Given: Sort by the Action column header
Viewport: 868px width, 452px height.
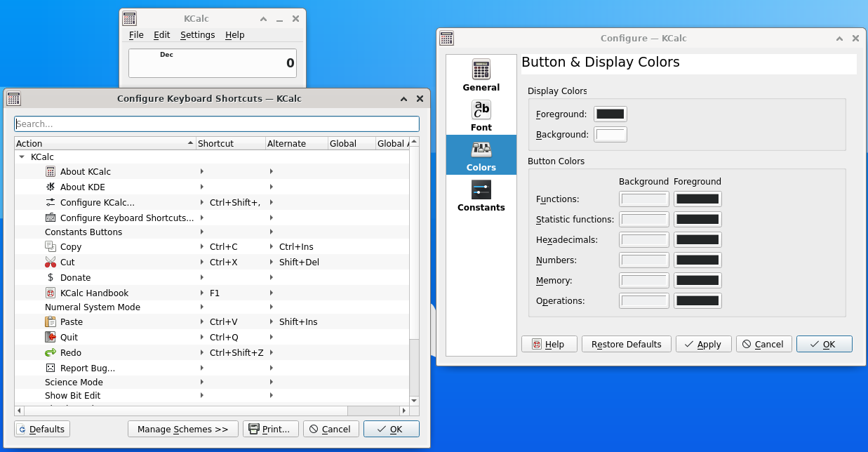Looking at the screenshot, I should (105, 143).
